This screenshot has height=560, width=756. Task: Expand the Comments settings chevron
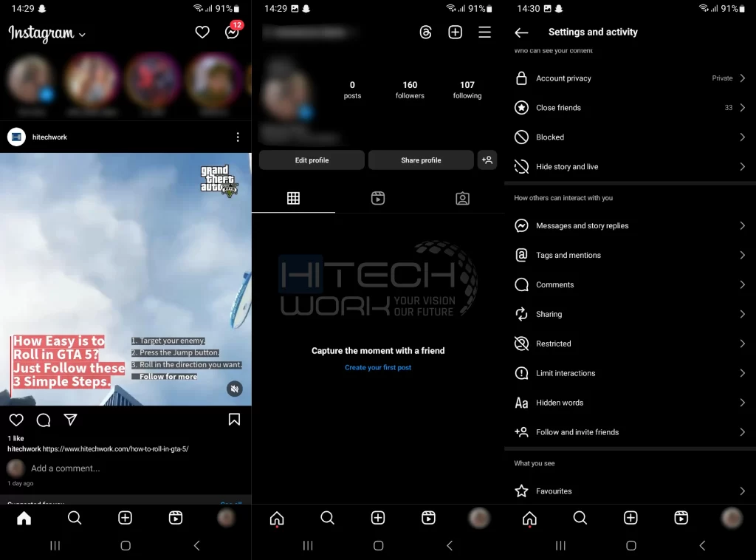click(x=743, y=284)
